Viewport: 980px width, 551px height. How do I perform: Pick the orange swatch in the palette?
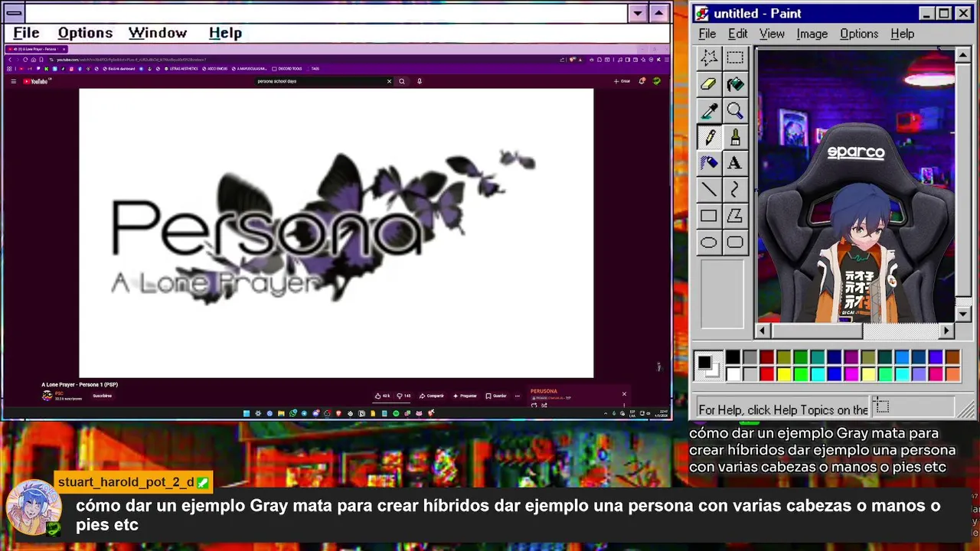point(952,374)
